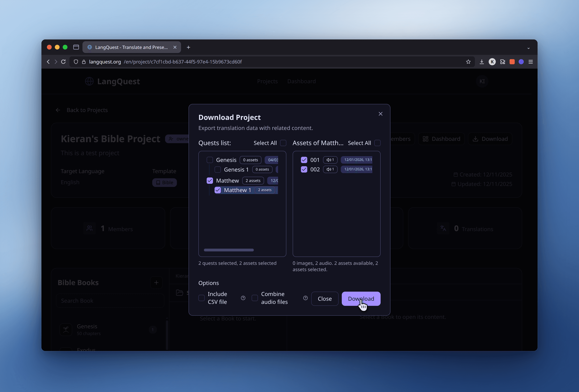Expand the tab list dropdown chevron

[529, 48]
